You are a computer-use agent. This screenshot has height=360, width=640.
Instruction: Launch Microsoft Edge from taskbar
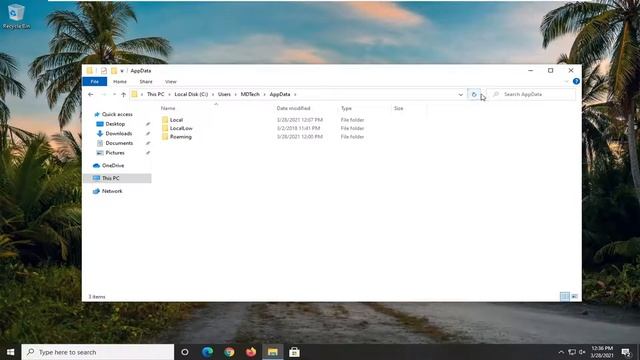pos(207,352)
